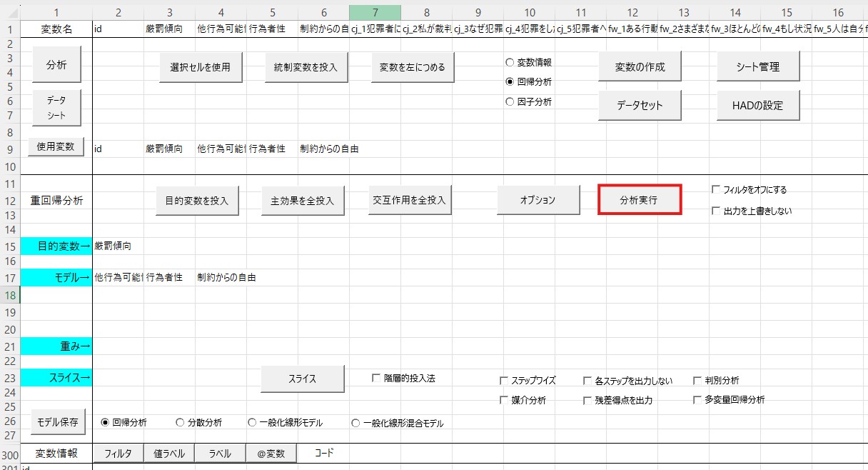This screenshot has height=470, width=868.
Task: Tick the 媒介分析 checkbox
Action: point(505,401)
